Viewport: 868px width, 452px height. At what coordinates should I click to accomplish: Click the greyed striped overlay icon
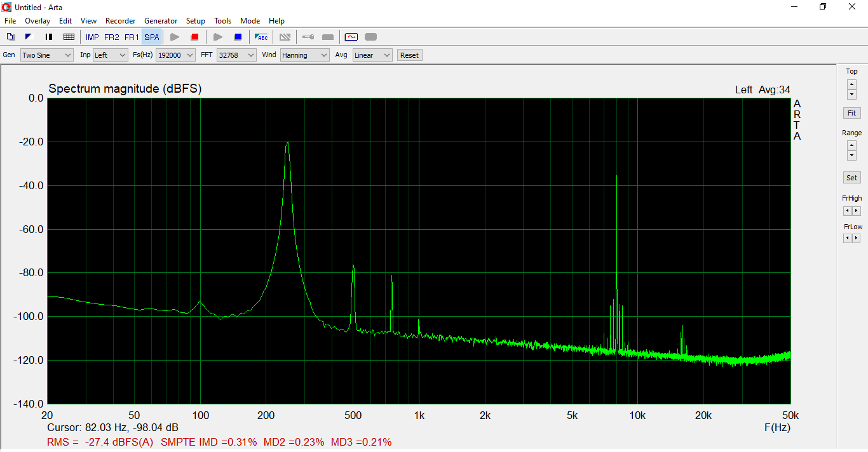pyautogui.click(x=285, y=37)
